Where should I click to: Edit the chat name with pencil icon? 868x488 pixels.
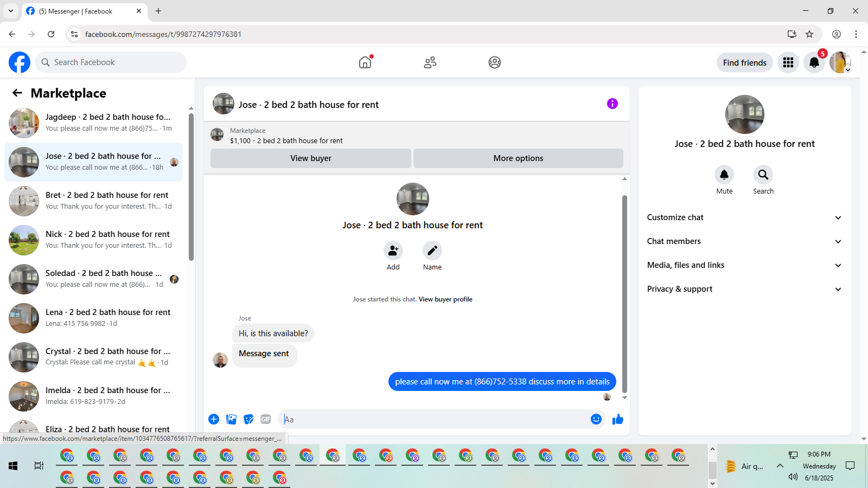[432, 251]
